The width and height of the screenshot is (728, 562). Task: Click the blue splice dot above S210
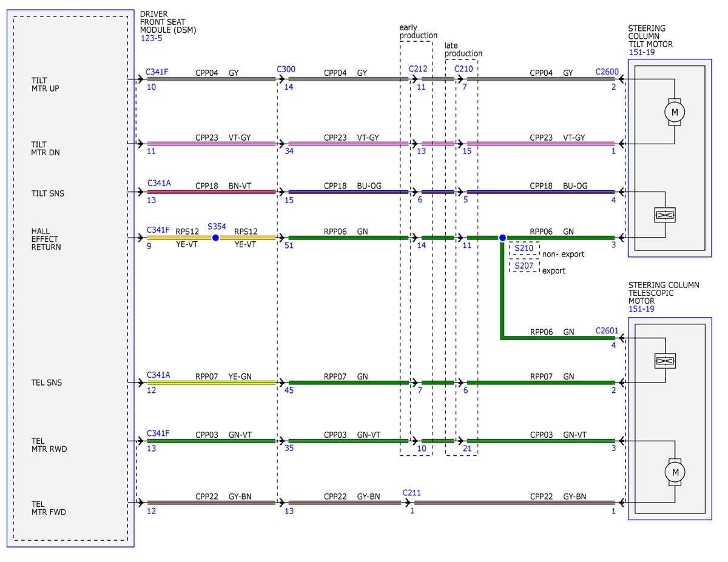point(502,238)
